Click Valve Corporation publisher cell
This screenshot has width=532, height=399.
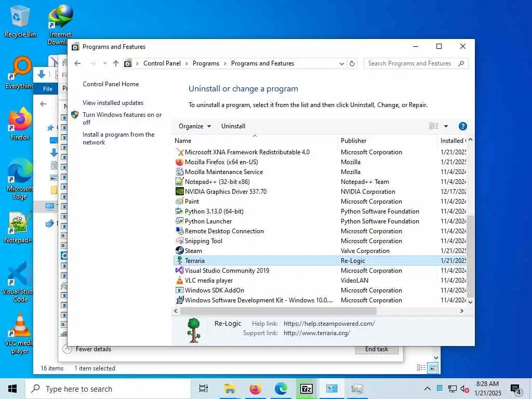coord(365,251)
